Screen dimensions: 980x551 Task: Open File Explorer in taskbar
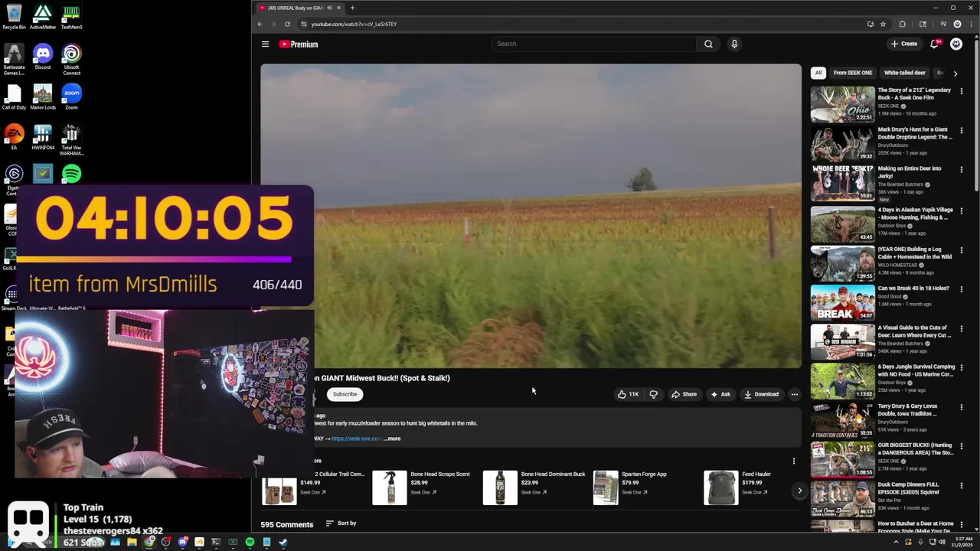pos(132,542)
